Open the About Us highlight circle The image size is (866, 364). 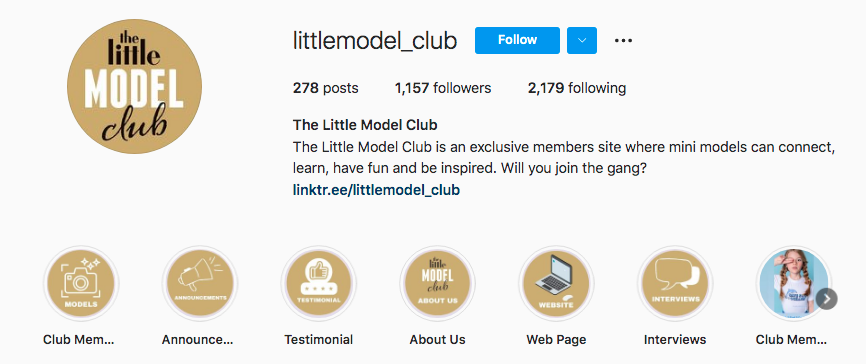[437, 283]
